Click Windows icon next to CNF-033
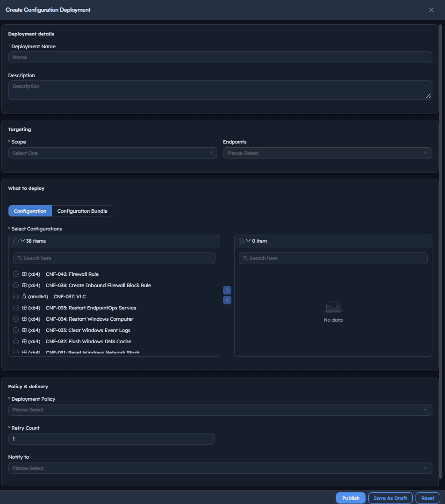 [x=24, y=331]
